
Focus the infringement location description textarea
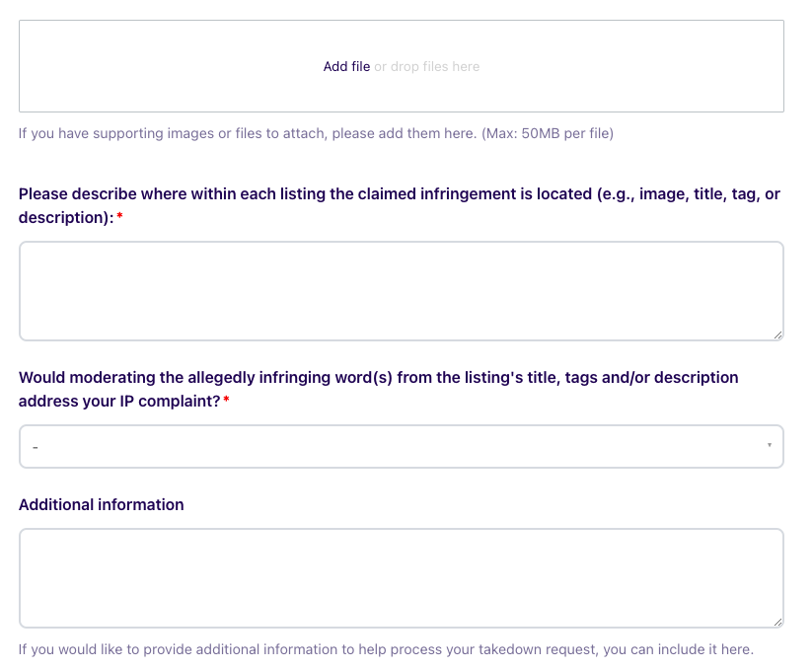(402, 291)
